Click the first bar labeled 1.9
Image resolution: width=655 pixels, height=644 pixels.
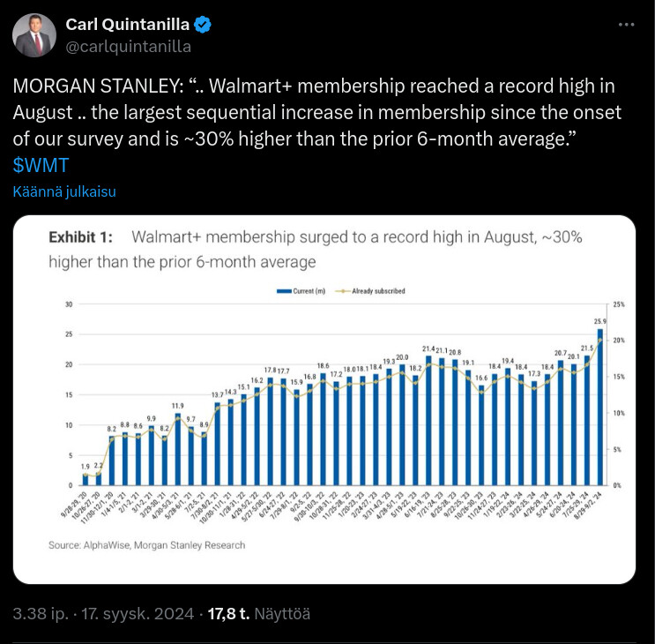85,480
